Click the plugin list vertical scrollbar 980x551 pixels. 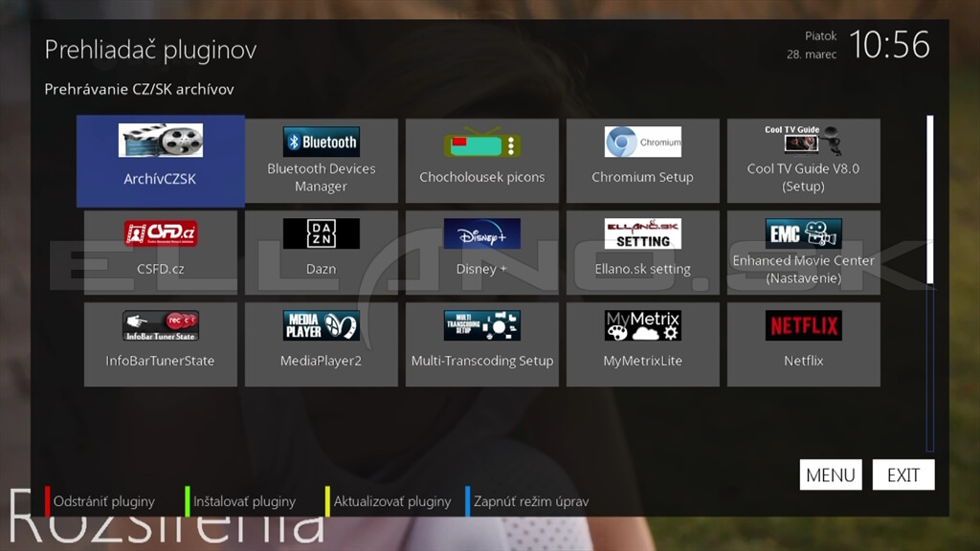(930, 282)
